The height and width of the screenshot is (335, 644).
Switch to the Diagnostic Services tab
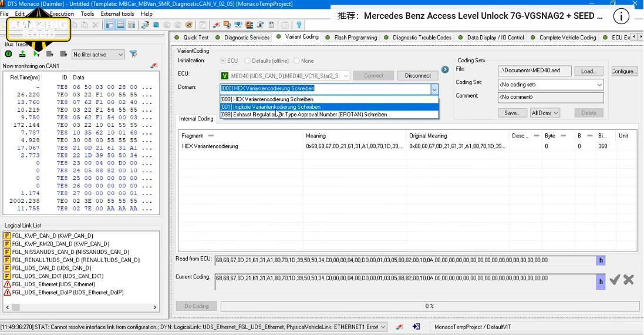242,38
